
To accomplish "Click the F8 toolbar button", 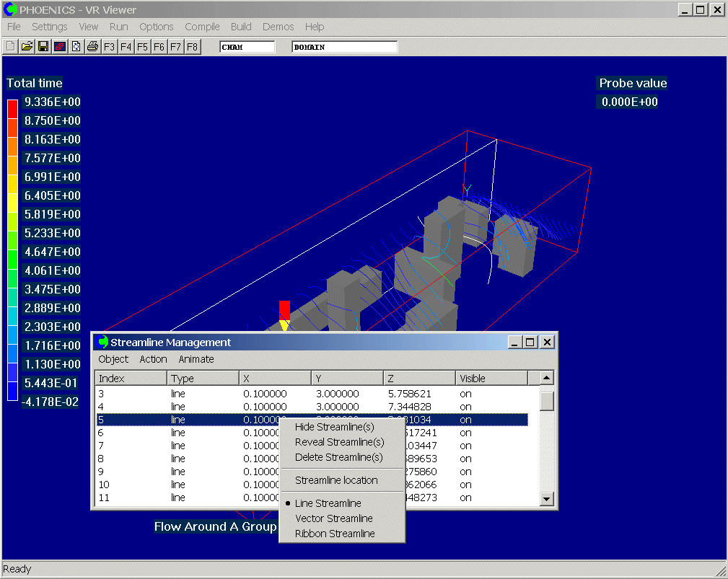I will click(192, 46).
